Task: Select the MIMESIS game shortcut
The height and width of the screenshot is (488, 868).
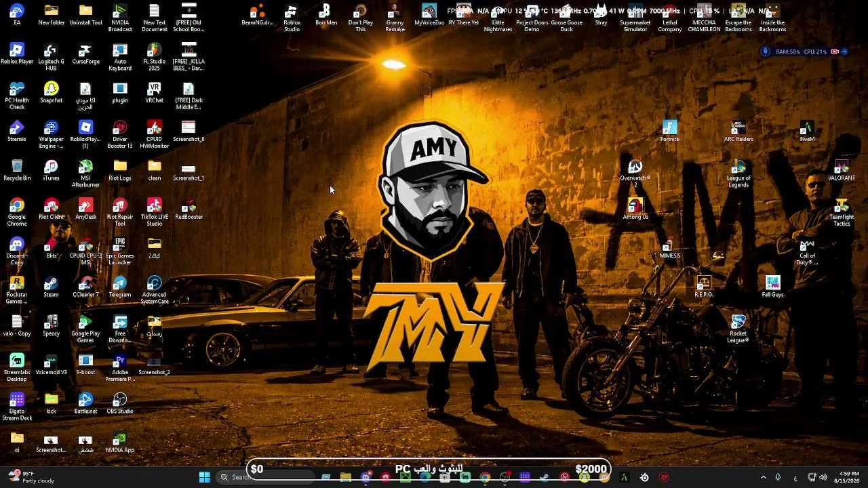Action: [x=669, y=248]
